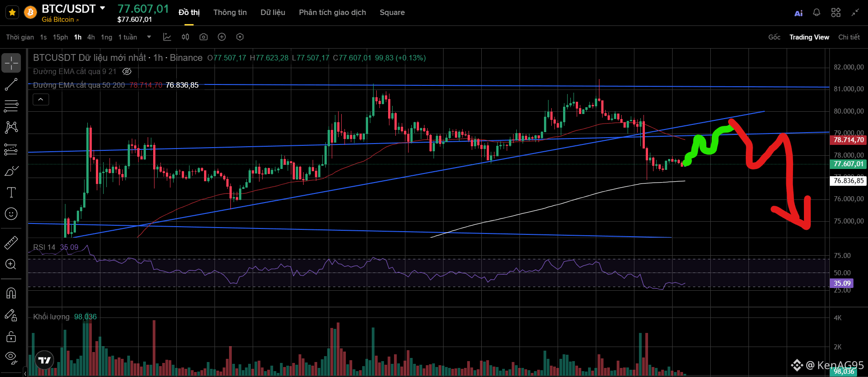868x377 pixels.
Task: Show the hidden EMA 9 21 indicator
Action: [x=127, y=71]
